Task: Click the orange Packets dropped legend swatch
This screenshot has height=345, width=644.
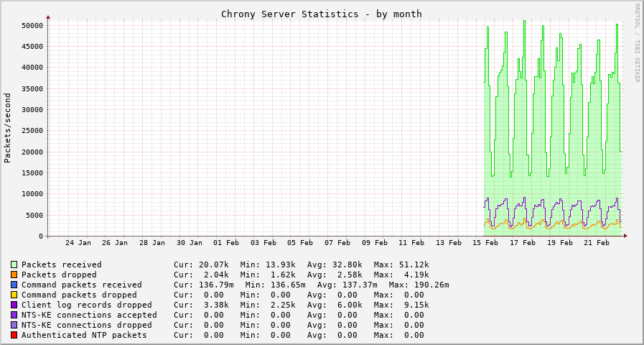Action: [14, 275]
